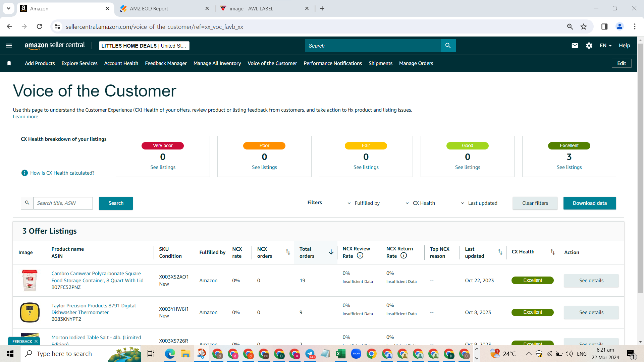Click the bookmark flag icon in nav bar
Screen dimensions: 644x362
coord(9,63)
